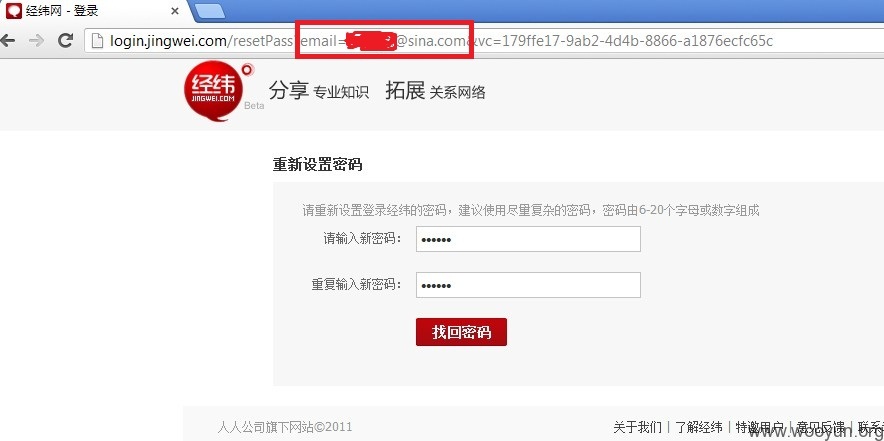Click the browser forward arrow
This screenshot has width=884, height=441.
[36, 40]
